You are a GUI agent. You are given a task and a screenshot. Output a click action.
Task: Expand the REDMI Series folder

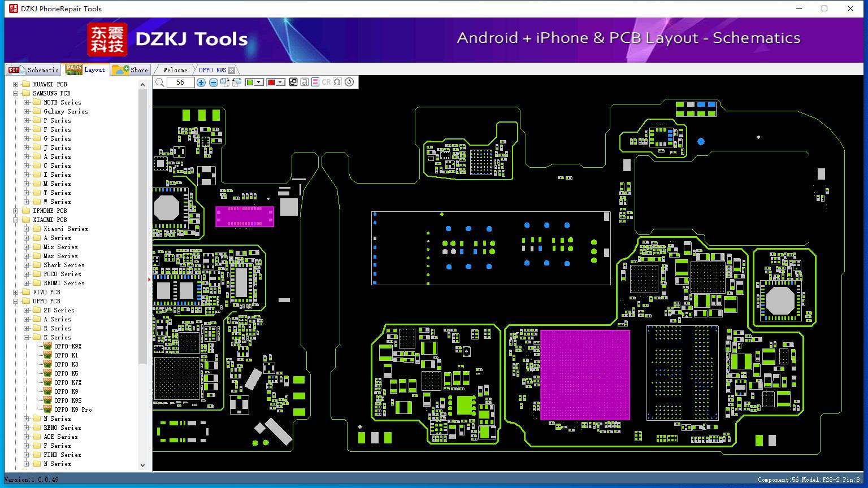27,283
